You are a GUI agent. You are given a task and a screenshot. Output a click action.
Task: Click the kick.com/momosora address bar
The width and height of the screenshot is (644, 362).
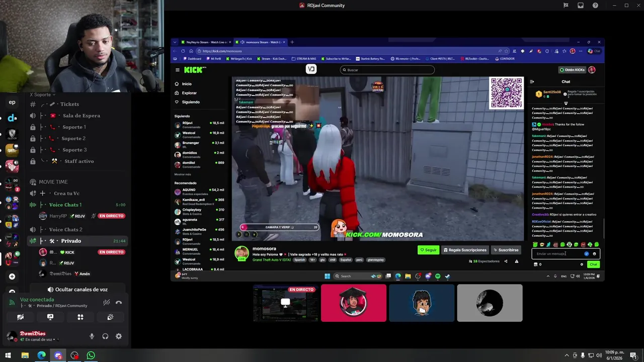coord(347,51)
